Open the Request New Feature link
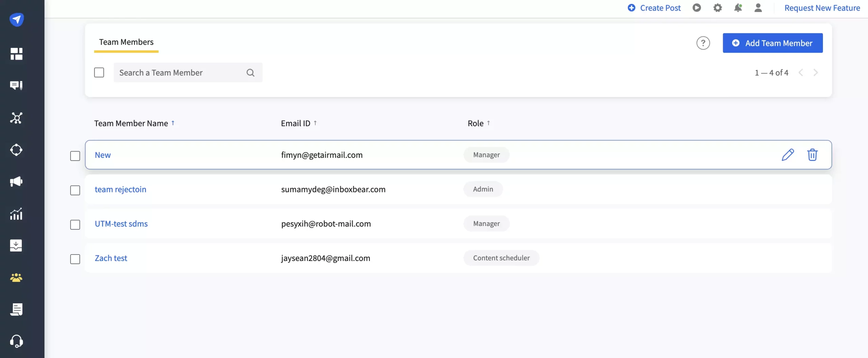868x358 pixels. tap(822, 8)
